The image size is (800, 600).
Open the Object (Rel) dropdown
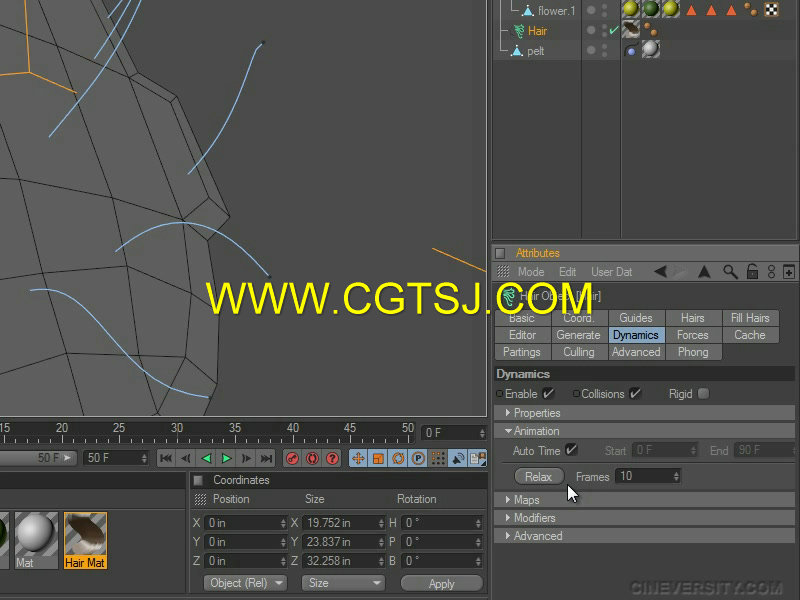[x=245, y=583]
